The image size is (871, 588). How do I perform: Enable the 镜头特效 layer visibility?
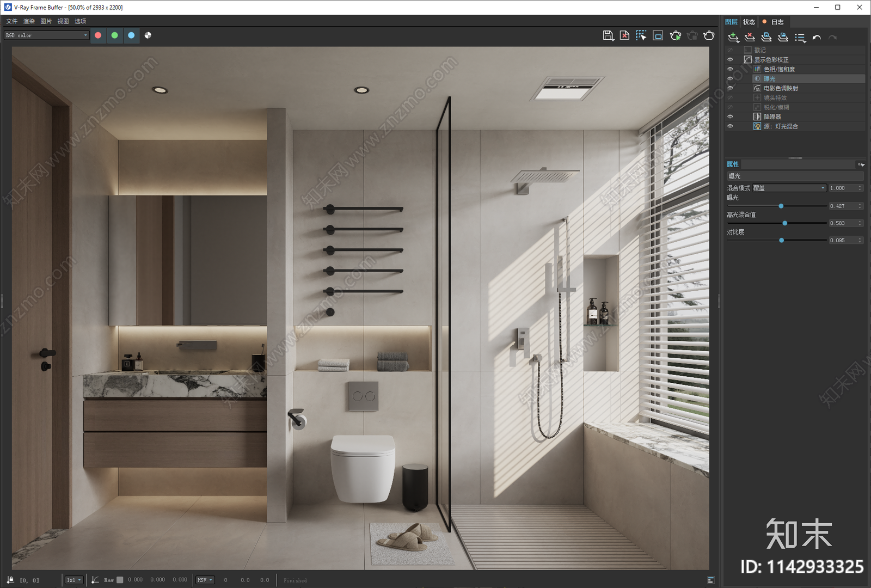(x=730, y=98)
